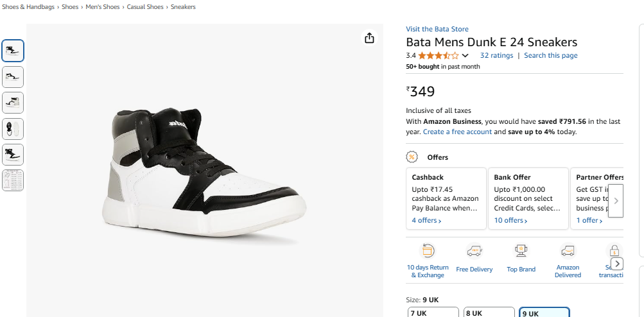Open the 32 ratings link
The width and height of the screenshot is (644, 317).
coord(496,55)
